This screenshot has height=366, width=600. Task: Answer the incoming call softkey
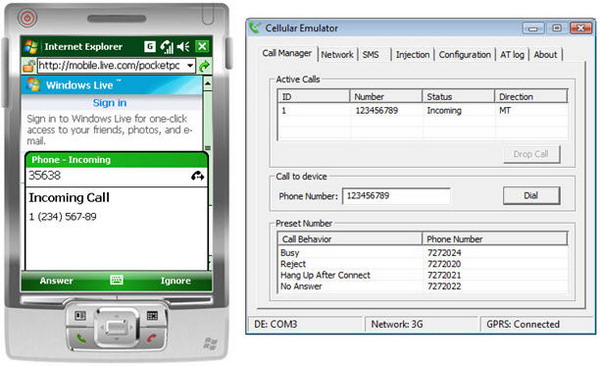point(56,281)
